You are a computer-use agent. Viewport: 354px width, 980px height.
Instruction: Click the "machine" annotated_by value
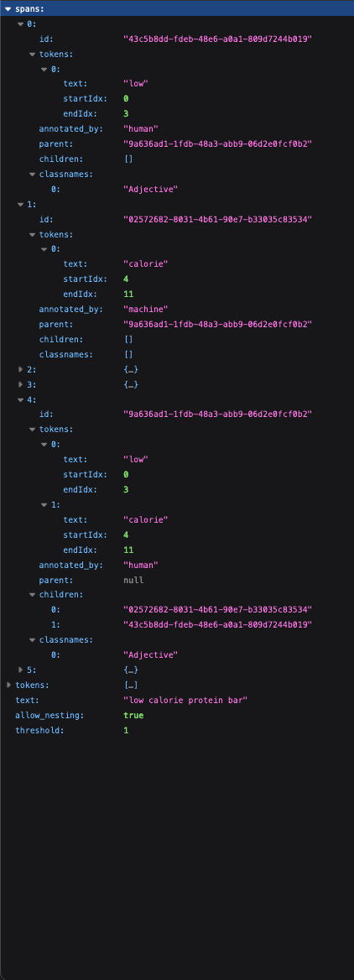point(146,310)
